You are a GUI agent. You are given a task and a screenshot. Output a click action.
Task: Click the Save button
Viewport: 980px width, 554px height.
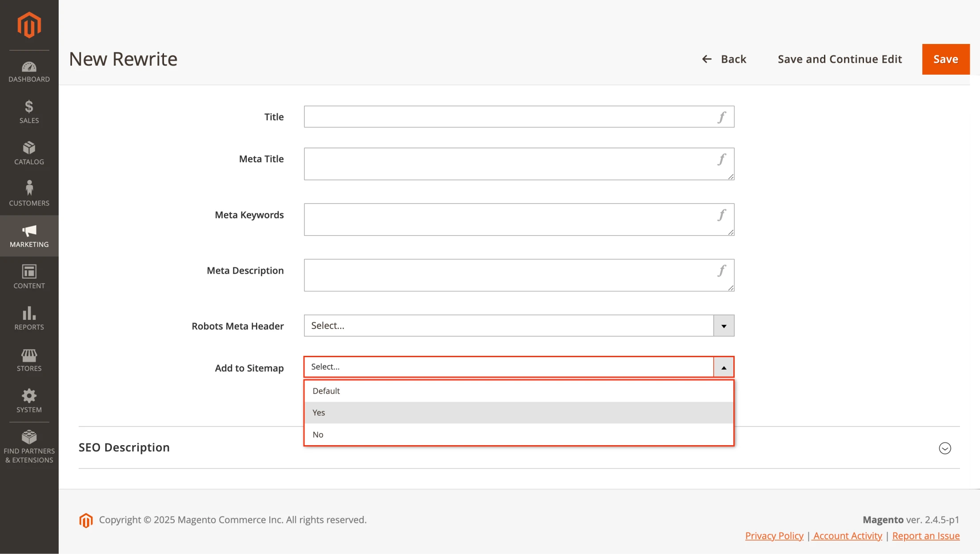(x=946, y=59)
